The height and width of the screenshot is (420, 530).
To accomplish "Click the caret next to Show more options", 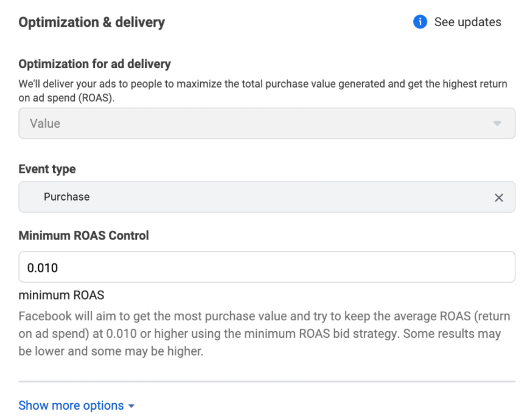I will pyautogui.click(x=131, y=406).
